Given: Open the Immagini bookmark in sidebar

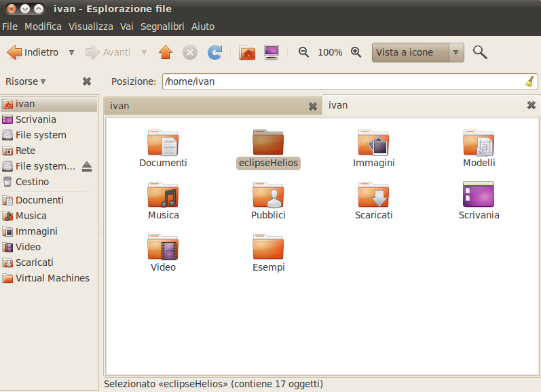Looking at the screenshot, I should [49, 231].
